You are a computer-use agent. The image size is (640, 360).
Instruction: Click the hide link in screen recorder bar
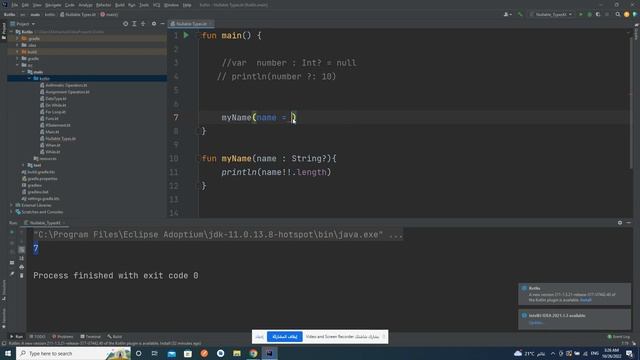260,337
